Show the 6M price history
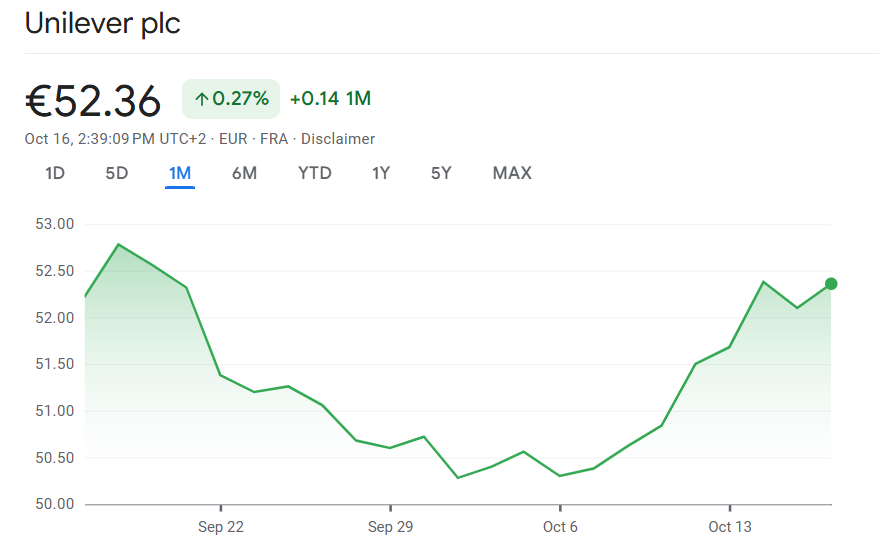 pyautogui.click(x=244, y=173)
